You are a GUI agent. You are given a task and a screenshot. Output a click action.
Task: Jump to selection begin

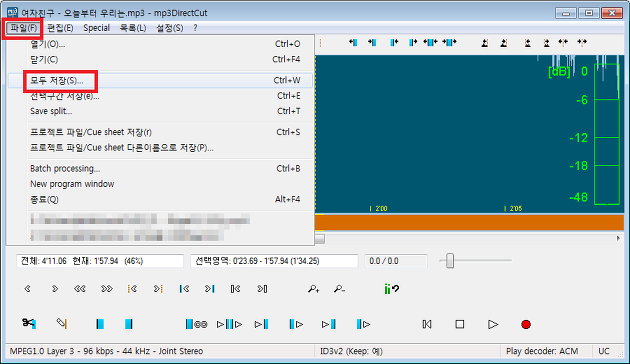coord(184,288)
